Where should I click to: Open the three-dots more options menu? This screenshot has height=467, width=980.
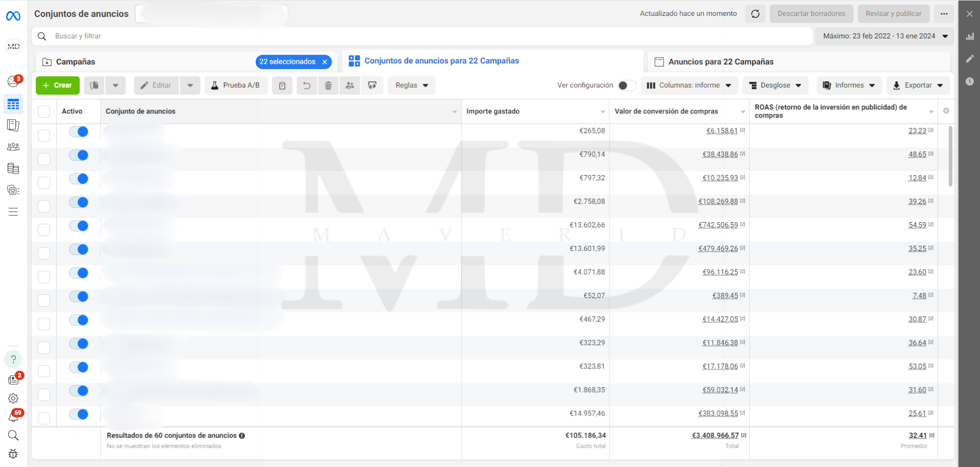(x=944, y=14)
